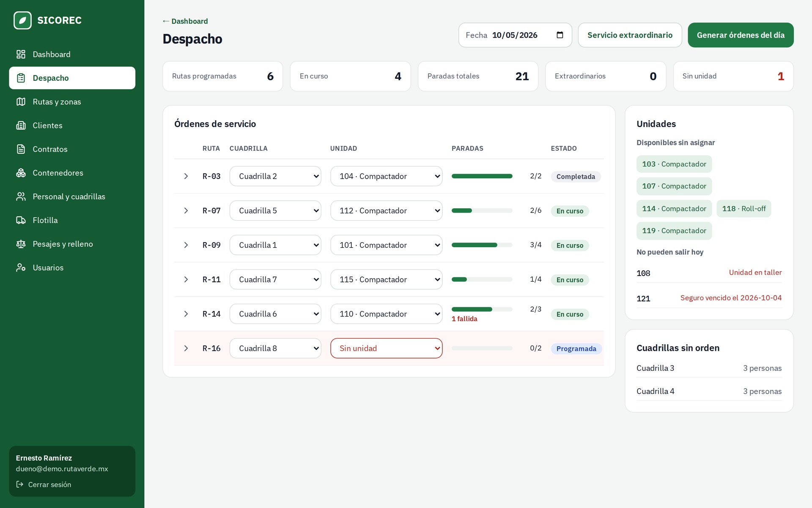Expand the R-07 order row
The width and height of the screenshot is (812, 508).
[186, 210]
